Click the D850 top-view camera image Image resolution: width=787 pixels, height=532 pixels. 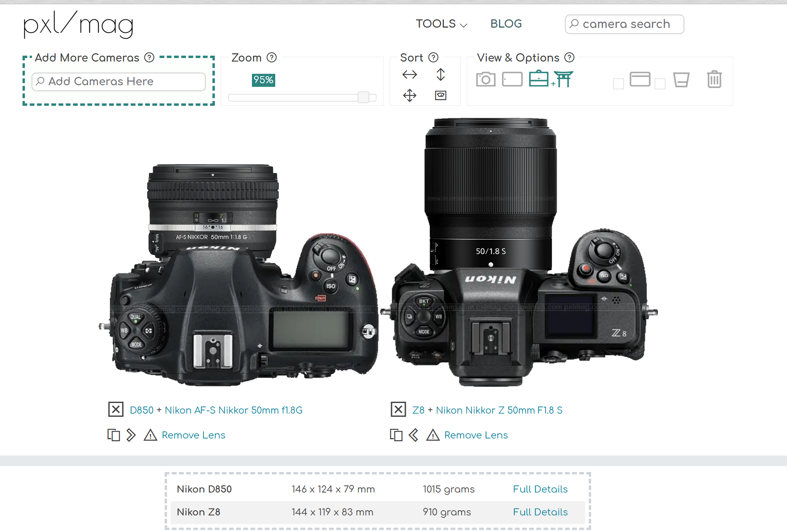click(239, 275)
